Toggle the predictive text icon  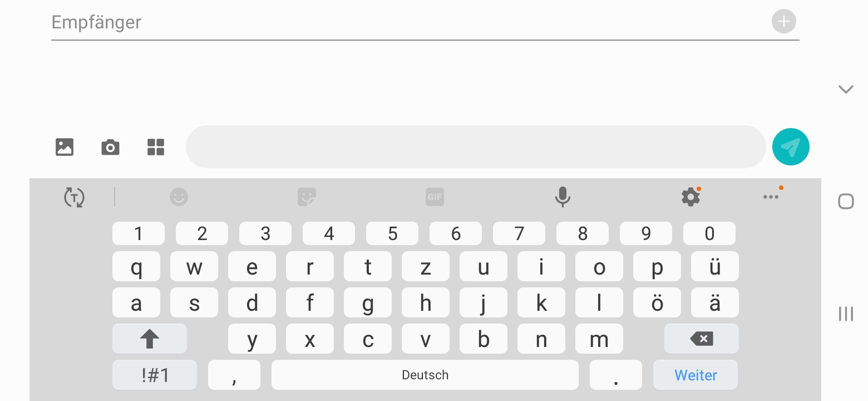[74, 197]
